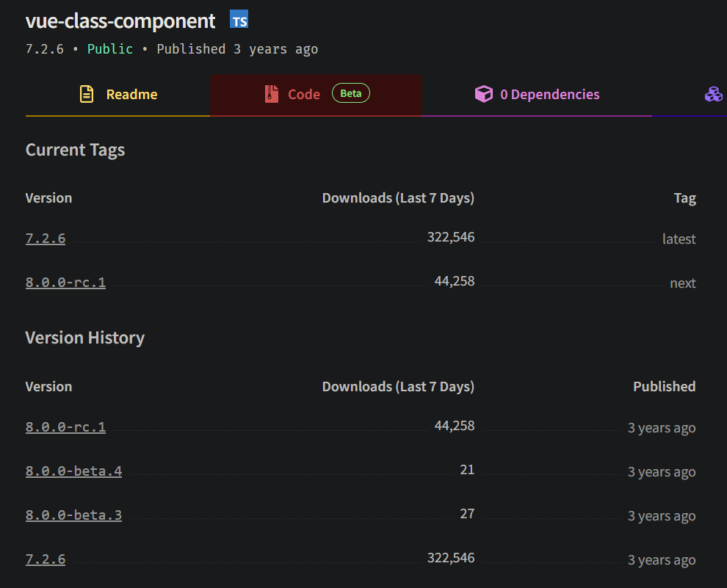
Task: Open version 8.0.0-rc.1 in Version History
Action: point(65,427)
